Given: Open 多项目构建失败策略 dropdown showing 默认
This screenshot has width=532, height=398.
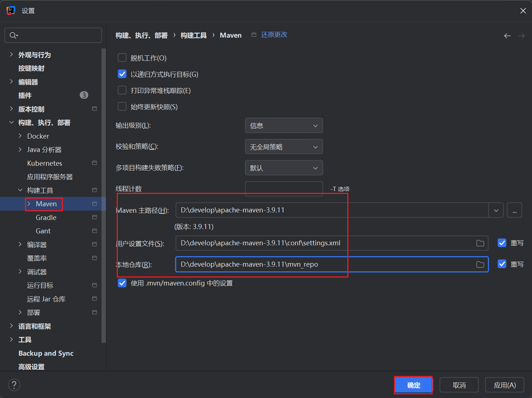Looking at the screenshot, I should click(284, 168).
